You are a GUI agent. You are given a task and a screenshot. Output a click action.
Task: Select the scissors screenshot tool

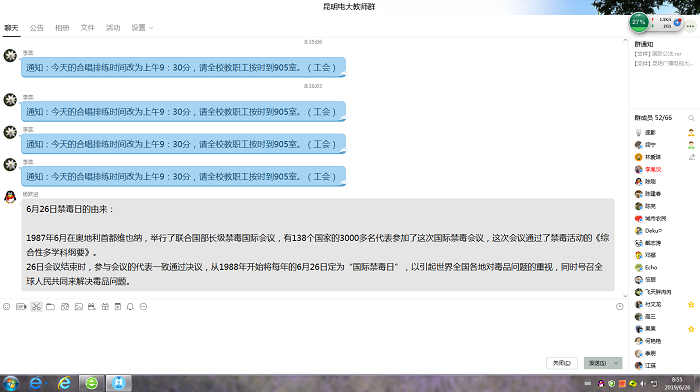tap(36, 307)
